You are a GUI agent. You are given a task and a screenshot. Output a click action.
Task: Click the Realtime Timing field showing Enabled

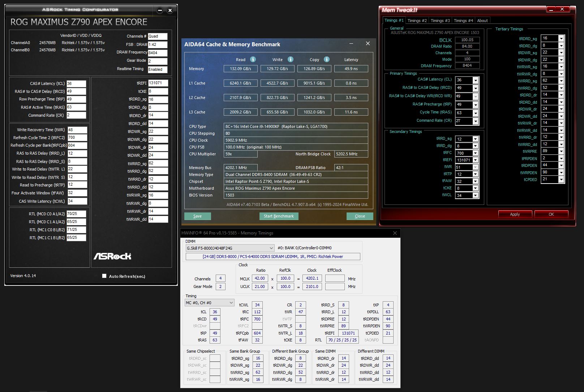[158, 69]
